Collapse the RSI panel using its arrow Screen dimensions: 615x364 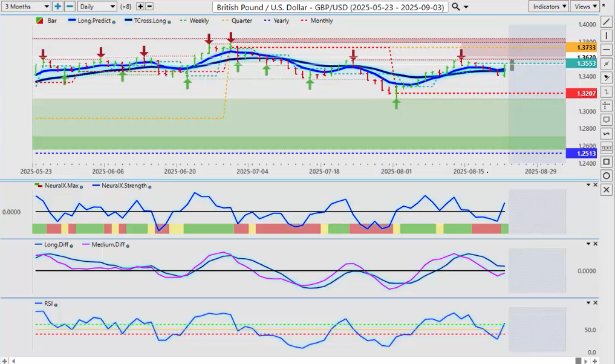pos(588,302)
